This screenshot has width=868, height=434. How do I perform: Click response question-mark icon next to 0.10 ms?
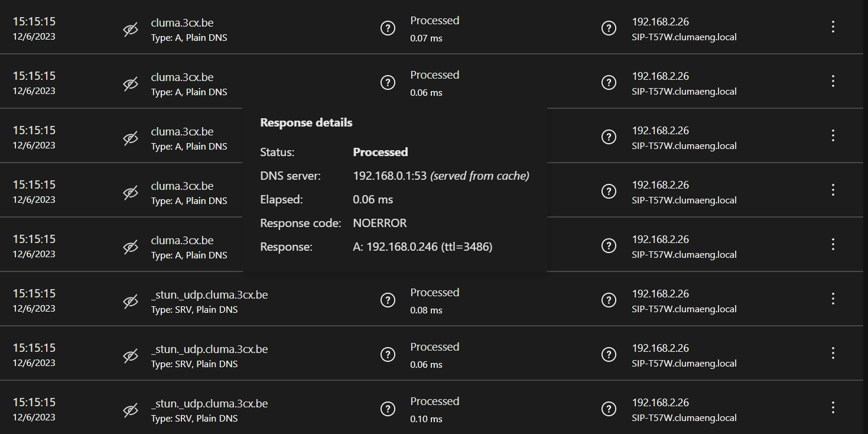pyautogui.click(x=388, y=409)
